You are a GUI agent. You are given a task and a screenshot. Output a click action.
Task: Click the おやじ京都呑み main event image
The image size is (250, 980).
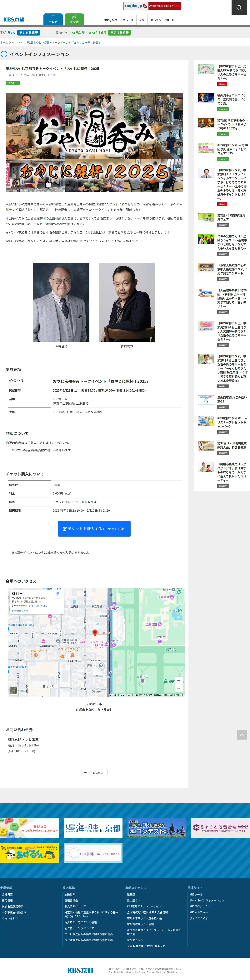(94, 142)
